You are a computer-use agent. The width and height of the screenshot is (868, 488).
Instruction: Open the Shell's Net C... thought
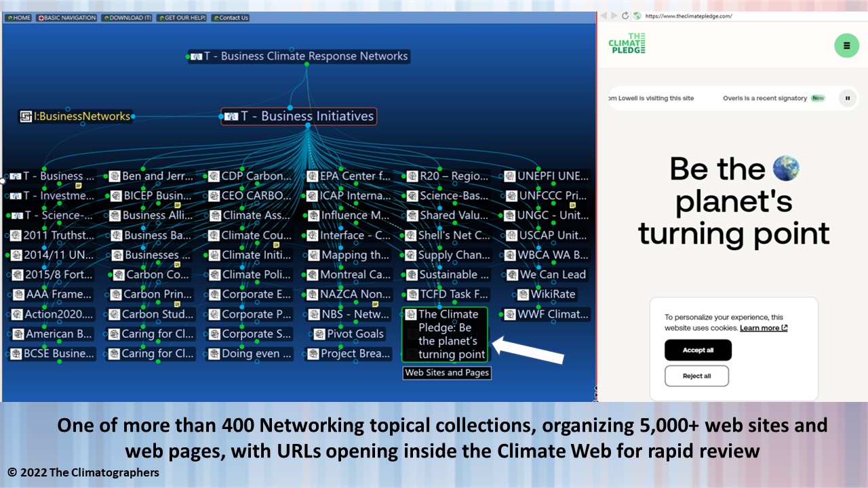pyautogui.click(x=448, y=236)
